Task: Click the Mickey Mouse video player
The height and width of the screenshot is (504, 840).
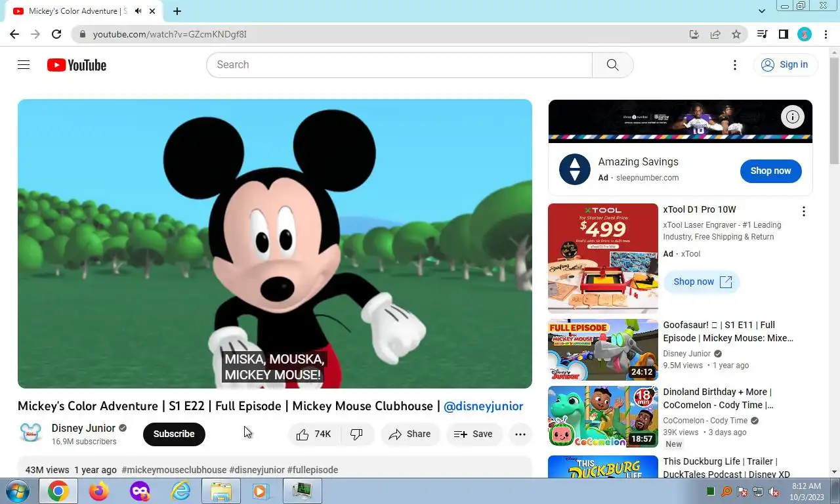Action: click(x=275, y=244)
